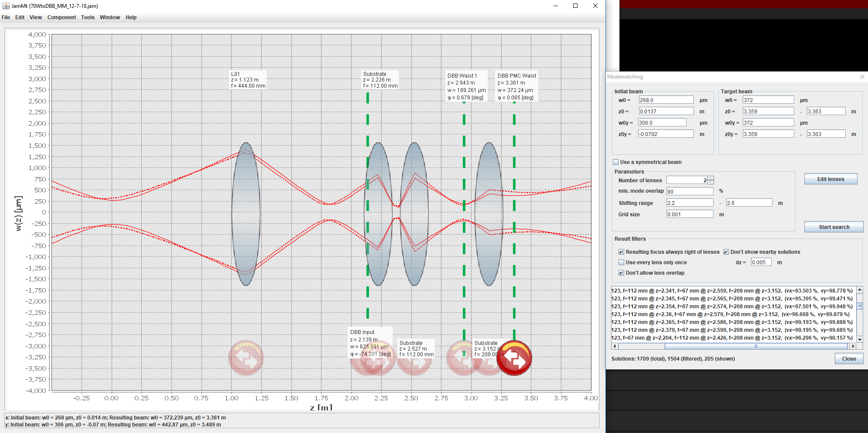Open the File menu
Screen dimensions: 868x433
(6, 17)
